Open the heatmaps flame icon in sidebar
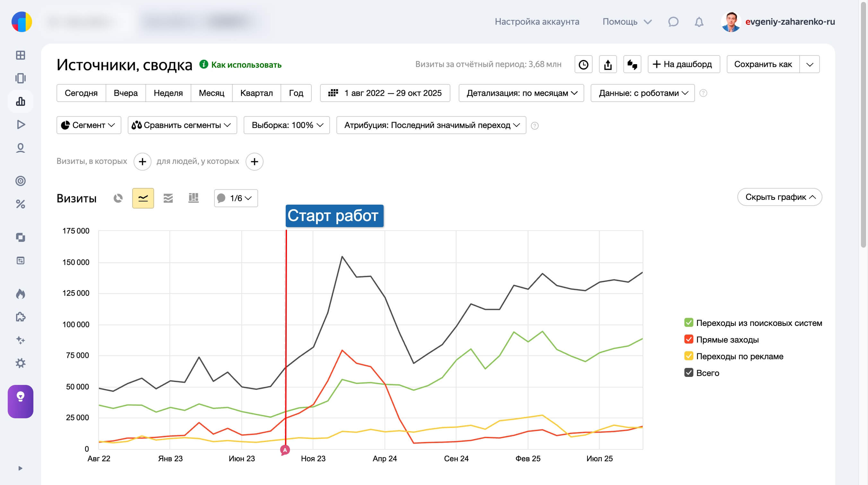This screenshot has height=485, width=868. [x=21, y=294]
